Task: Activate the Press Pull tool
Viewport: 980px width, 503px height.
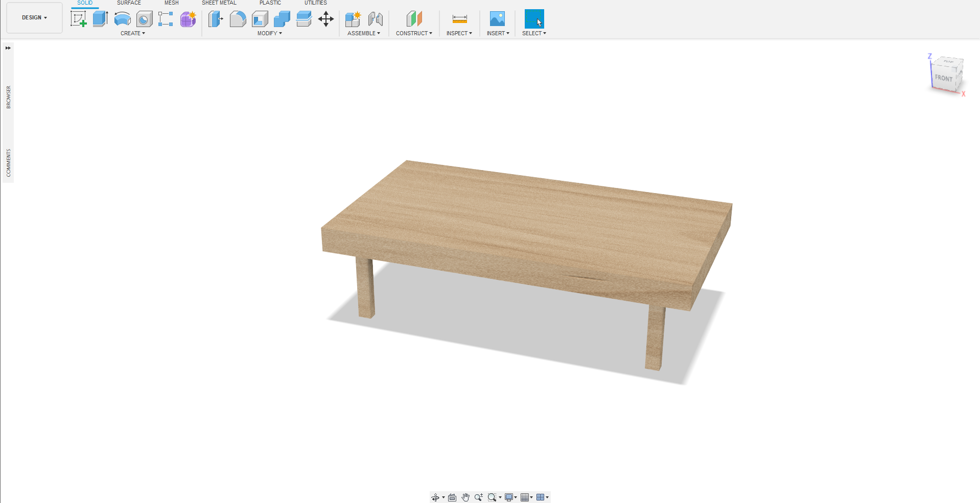Action: pos(215,19)
